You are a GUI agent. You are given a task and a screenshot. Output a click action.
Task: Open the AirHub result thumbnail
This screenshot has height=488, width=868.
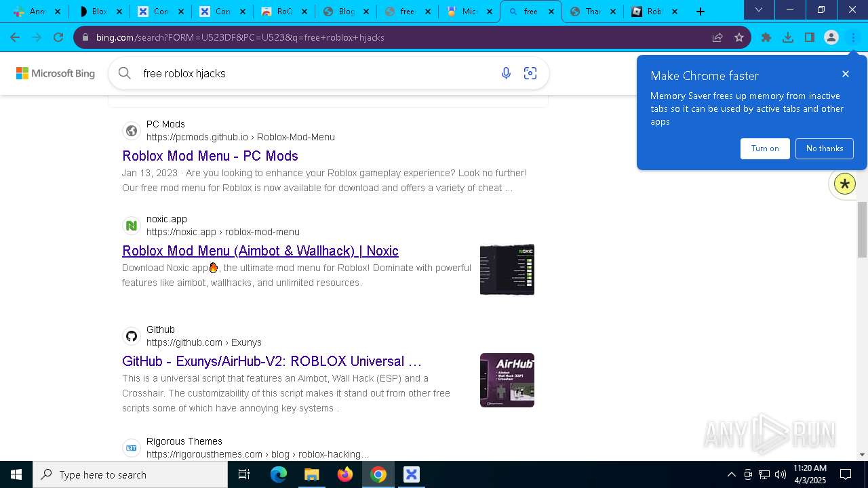[507, 380]
